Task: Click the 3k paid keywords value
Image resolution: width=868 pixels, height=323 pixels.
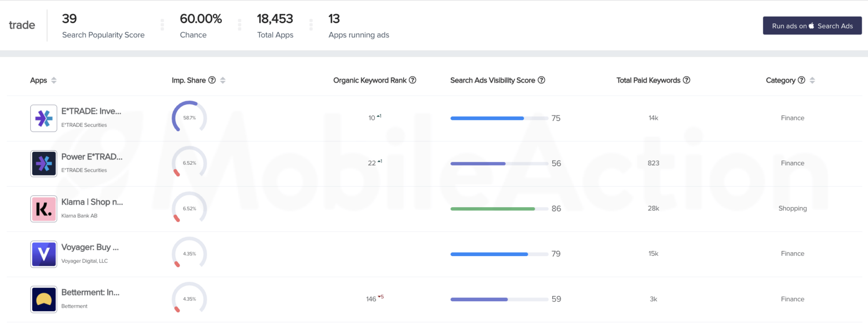Action: tap(653, 299)
